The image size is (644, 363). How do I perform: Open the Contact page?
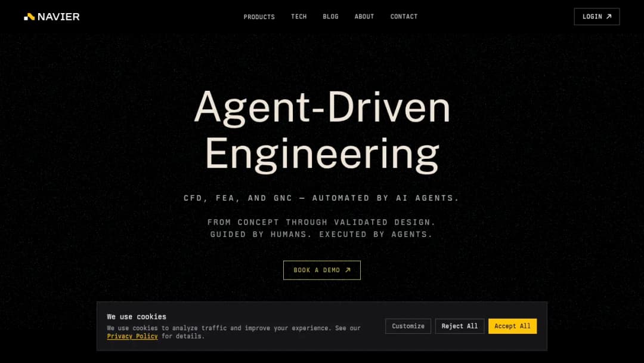pos(404,17)
